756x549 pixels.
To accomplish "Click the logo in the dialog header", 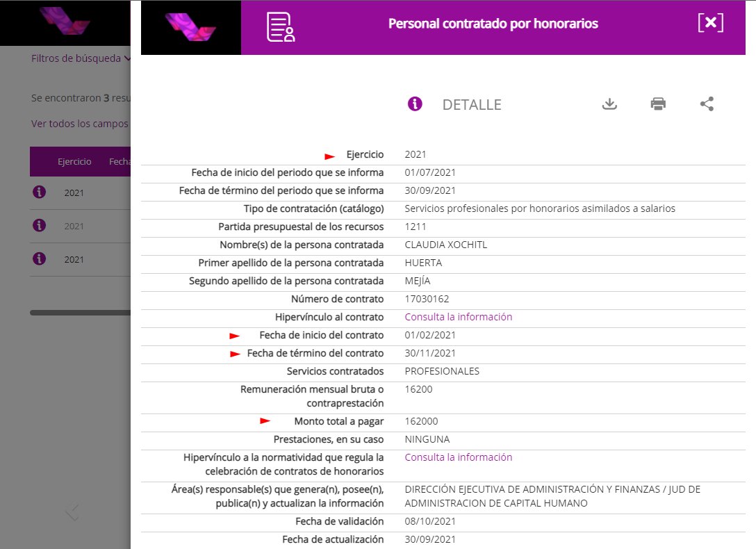I will (x=190, y=27).
